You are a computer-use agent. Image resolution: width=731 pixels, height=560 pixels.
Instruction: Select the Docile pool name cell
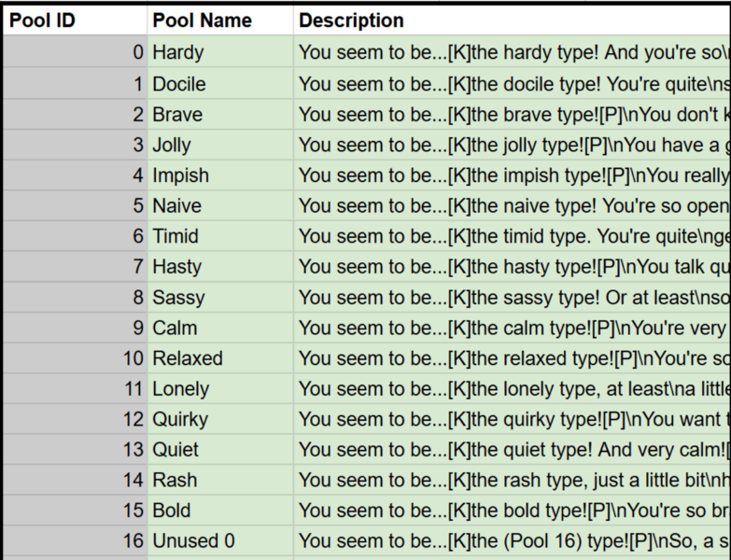tap(219, 84)
